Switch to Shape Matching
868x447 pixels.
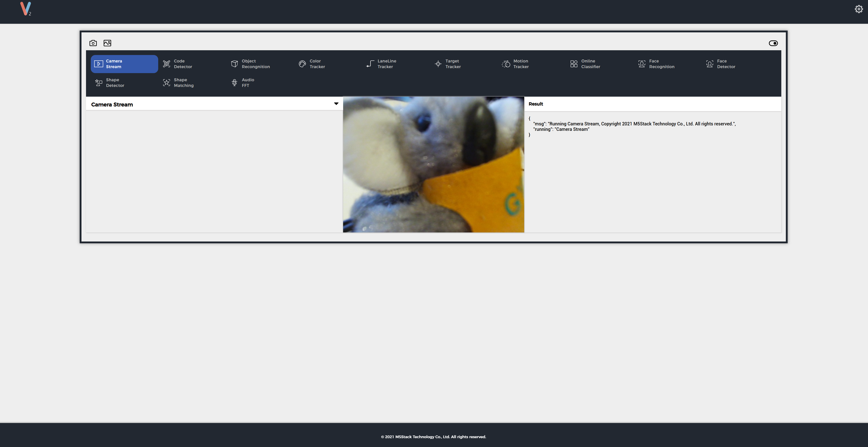click(x=183, y=83)
